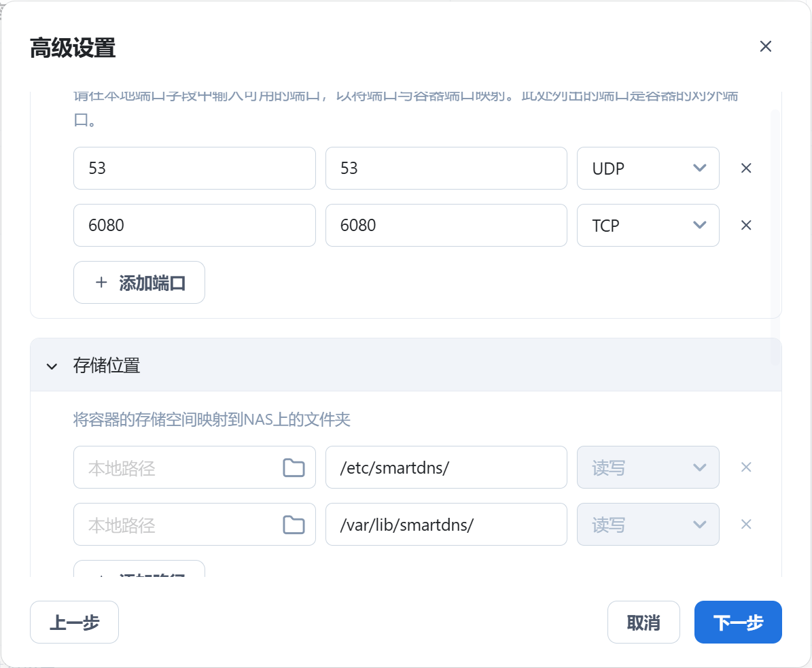Remove the /etc/smartdns/ storage mapping

coord(745,468)
